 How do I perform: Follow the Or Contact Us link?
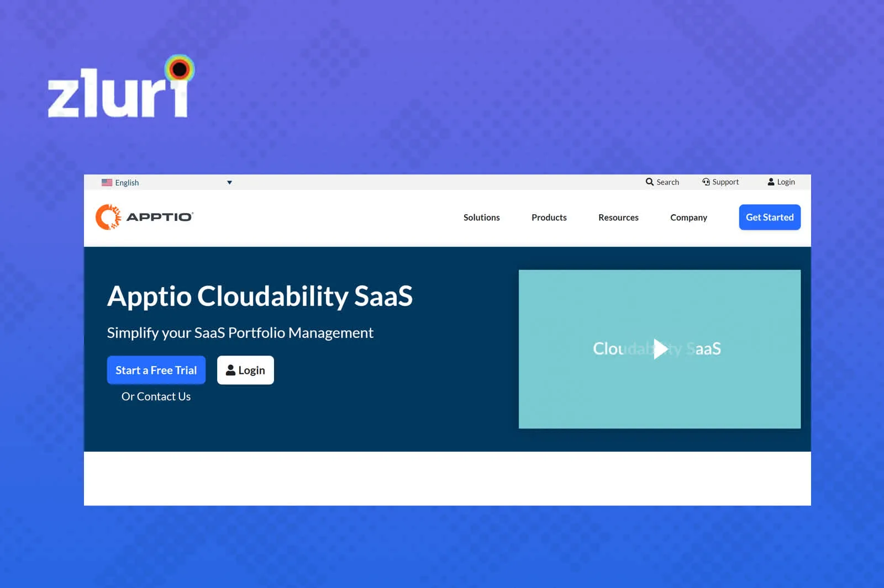[156, 396]
